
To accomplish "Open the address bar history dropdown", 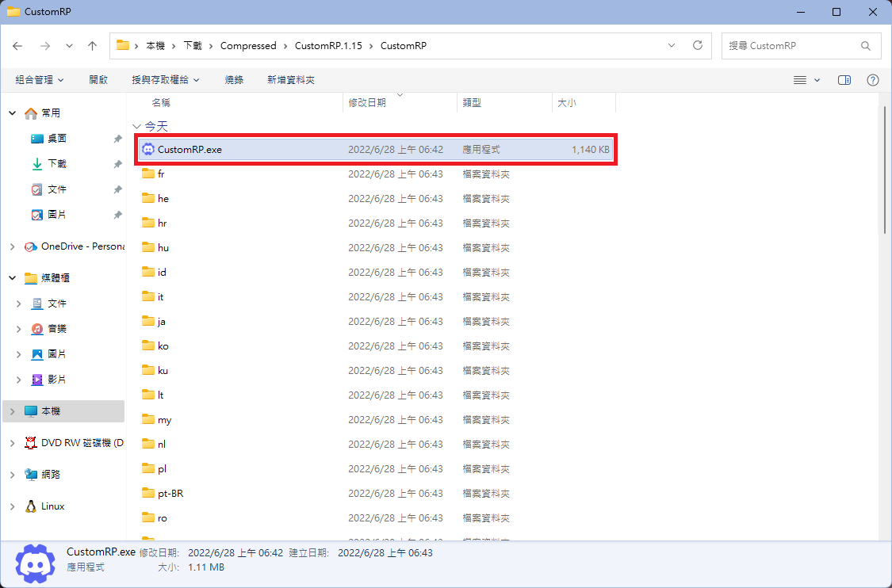I will 672,46.
